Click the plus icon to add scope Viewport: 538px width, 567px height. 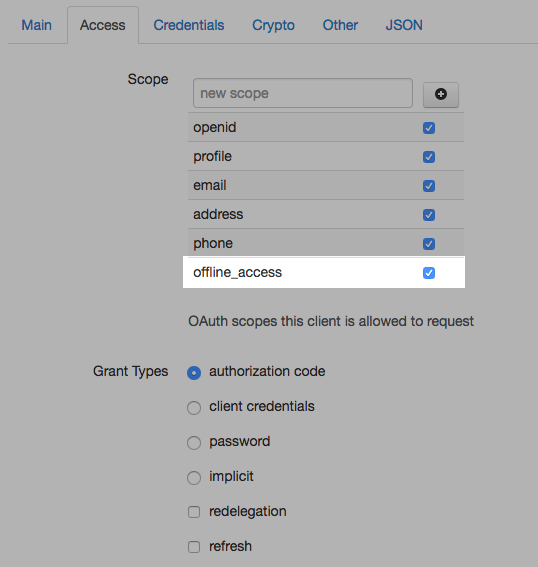[x=441, y=94]
